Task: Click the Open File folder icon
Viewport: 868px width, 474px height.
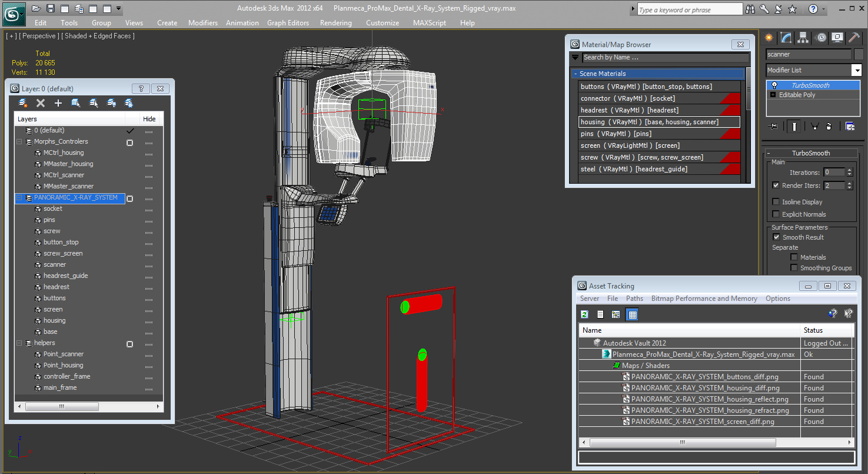Action: coord(36,9)
